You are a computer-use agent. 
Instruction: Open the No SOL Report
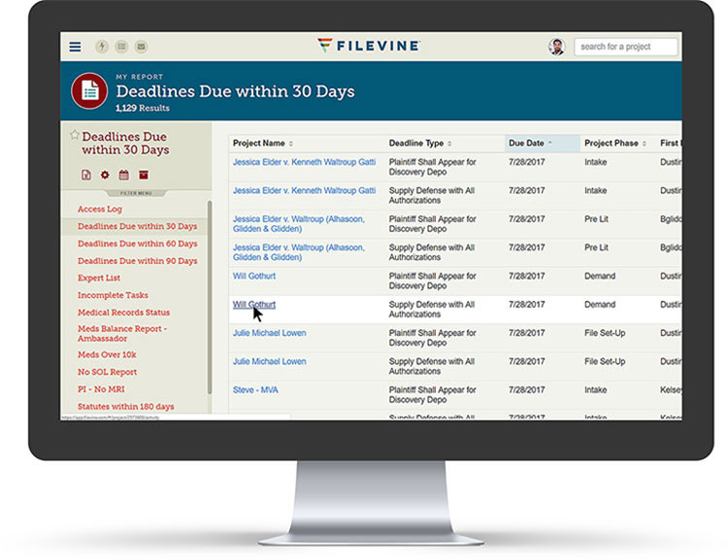click(x=107, y=372)
